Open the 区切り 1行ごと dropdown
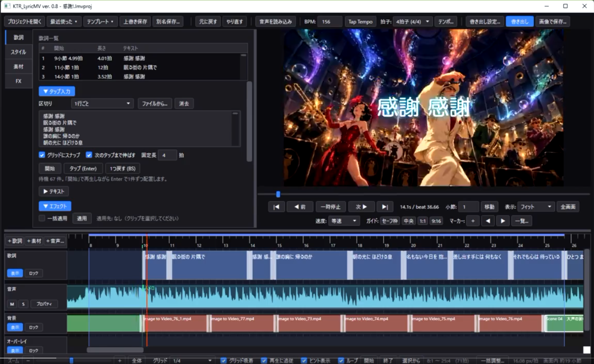The image size is (594, 364). [102, 104]
